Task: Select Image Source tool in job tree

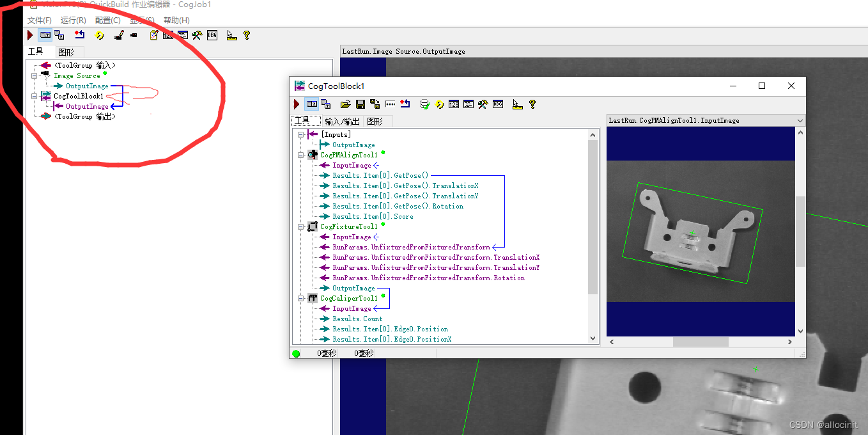Action: pos(77,75)
